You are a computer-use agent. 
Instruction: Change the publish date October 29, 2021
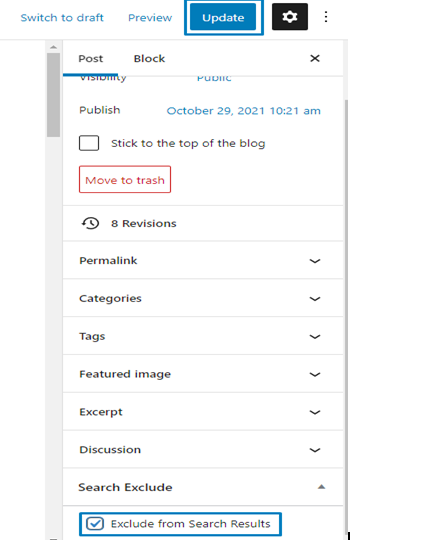click(x=244, y=111)
